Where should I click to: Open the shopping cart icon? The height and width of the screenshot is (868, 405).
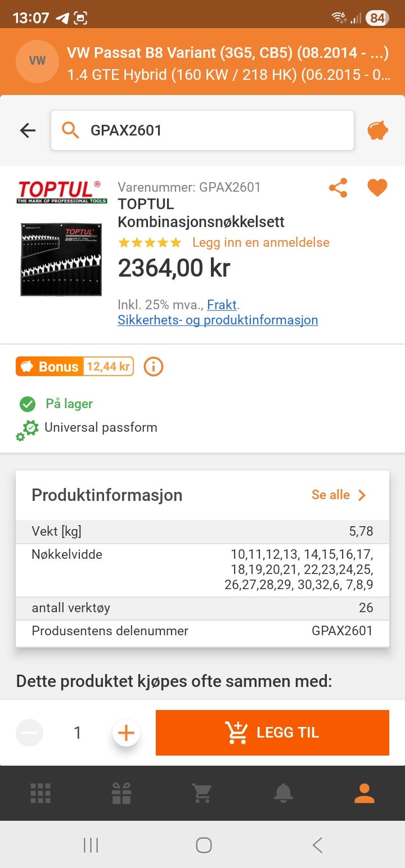[x=202, y=793]
